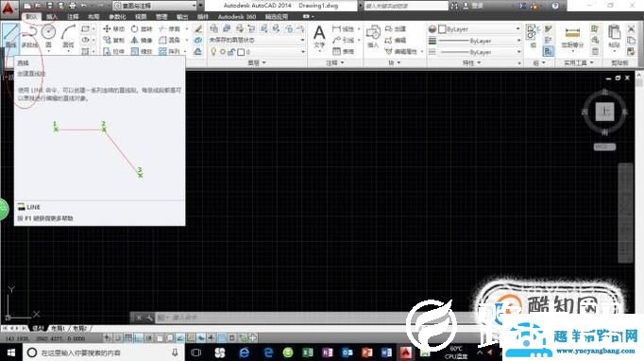Toggle Snap Mode in status bar
The image size is (644, 361).
click(x=117, y=338)
